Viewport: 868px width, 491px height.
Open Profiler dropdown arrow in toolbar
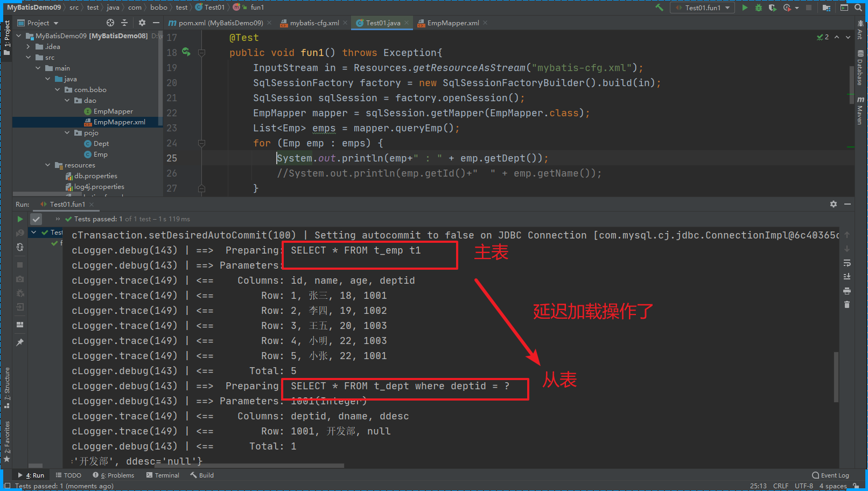point(796,8)
